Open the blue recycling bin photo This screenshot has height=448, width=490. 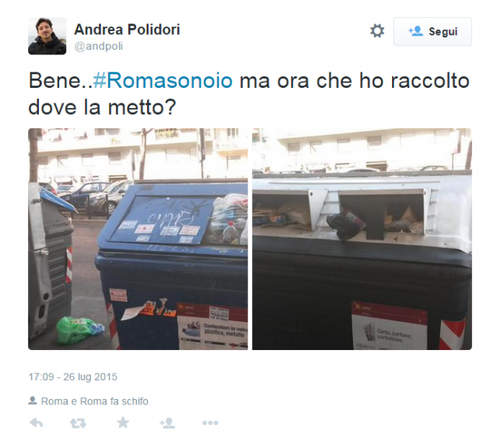(138, 239)
